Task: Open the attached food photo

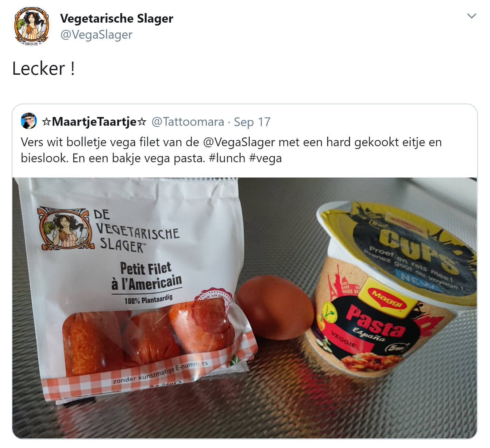Action: point(245,308)
